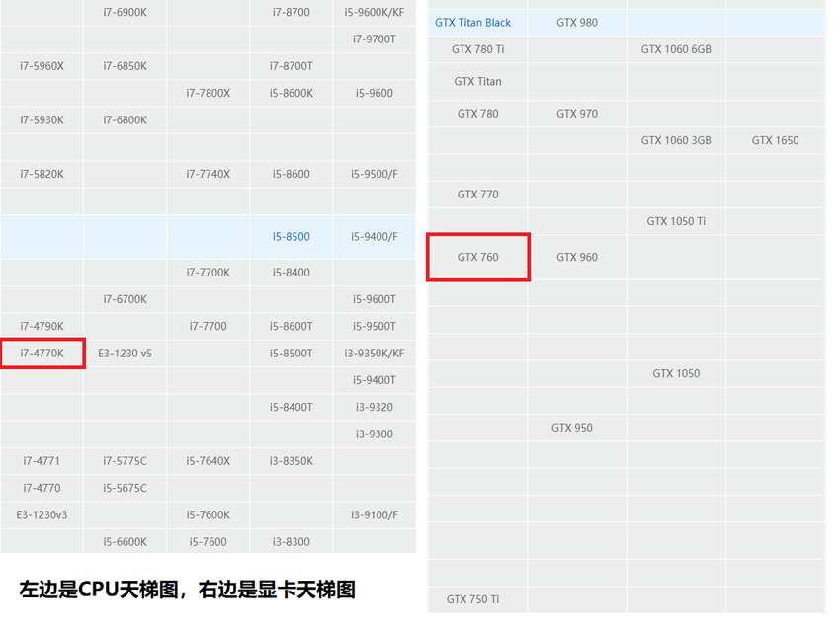Click the i7-4790K CPU cell

tap(42, 327)
